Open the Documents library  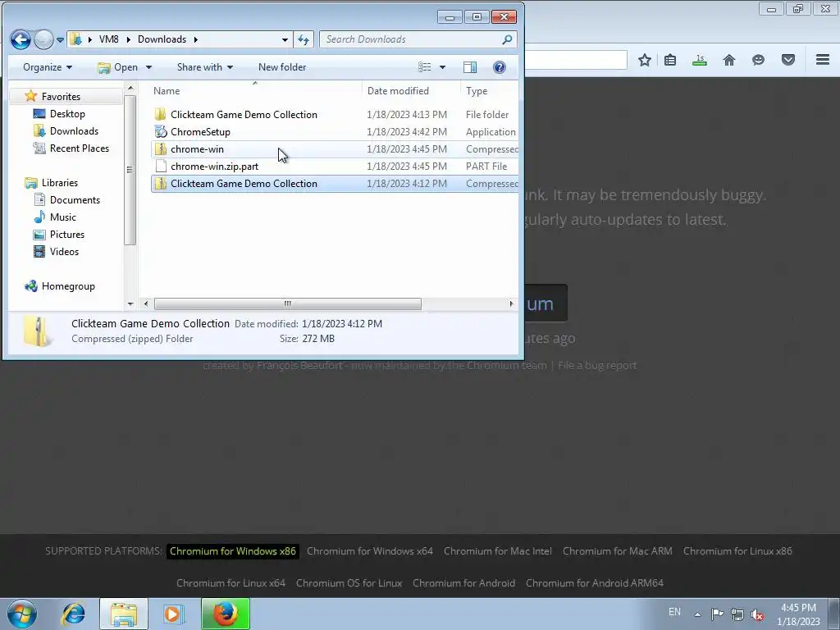point(75,200)
